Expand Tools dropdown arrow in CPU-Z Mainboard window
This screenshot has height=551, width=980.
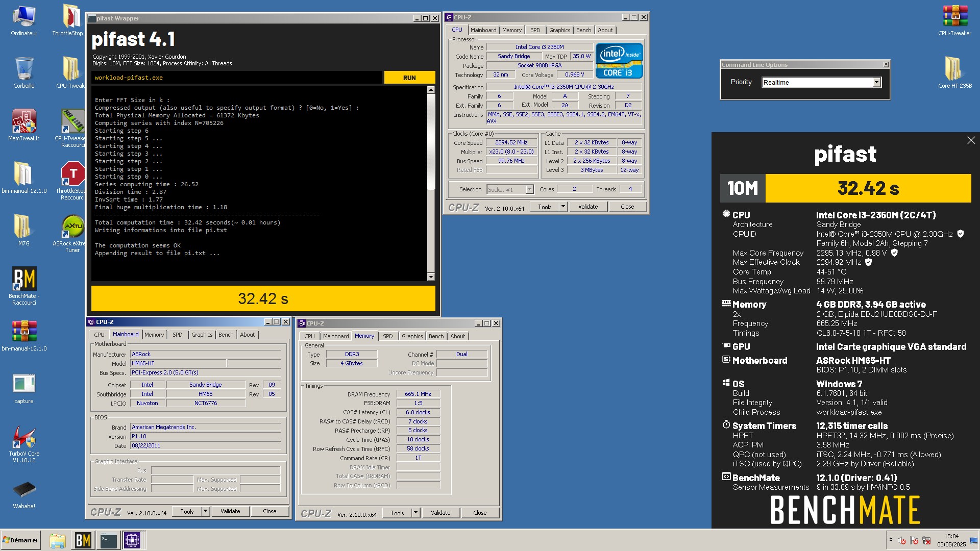(x=205, y=511)
